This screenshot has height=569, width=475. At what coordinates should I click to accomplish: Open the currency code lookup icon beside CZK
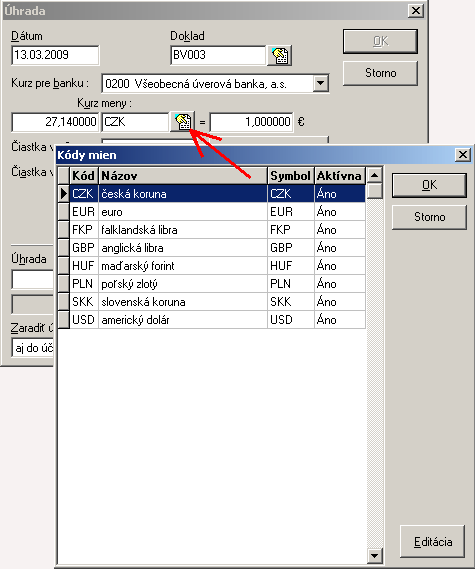pos(183,122)
